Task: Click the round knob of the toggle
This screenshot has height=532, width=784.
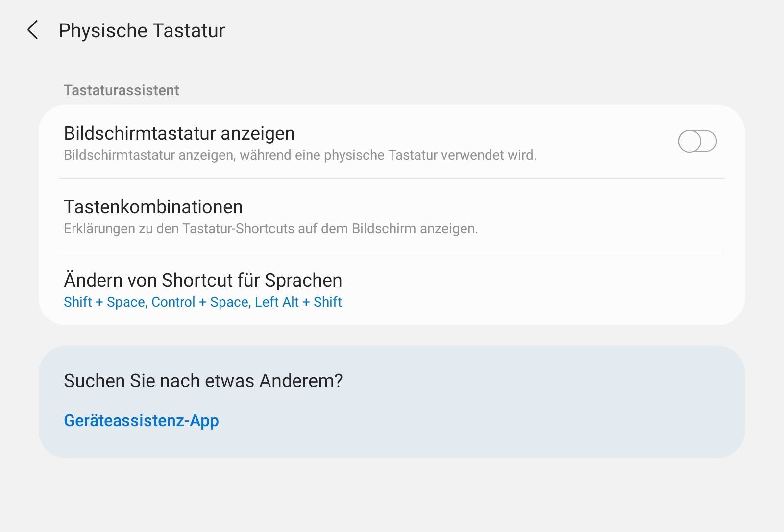Action: pyautogui.click(x=690, y=142)
